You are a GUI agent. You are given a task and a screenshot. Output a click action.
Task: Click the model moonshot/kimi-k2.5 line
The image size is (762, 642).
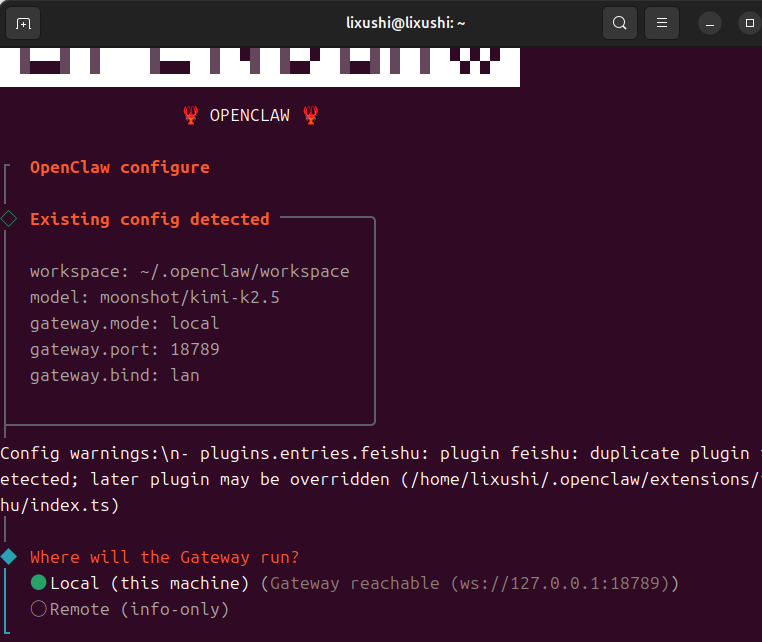coord(155,297)
